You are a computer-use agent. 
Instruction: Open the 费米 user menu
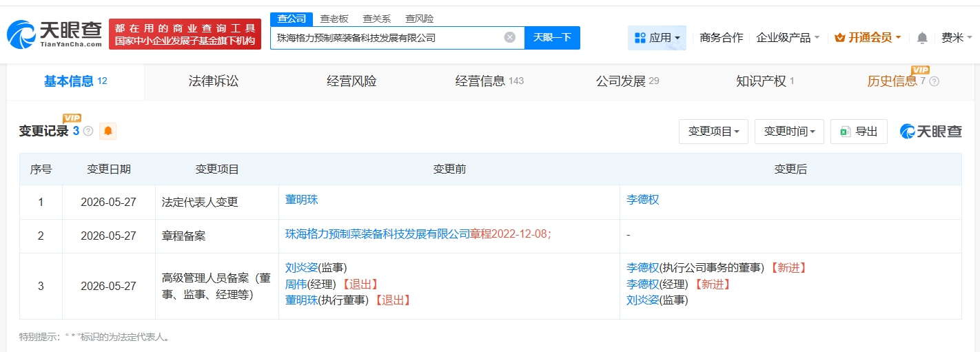point(957,38)
